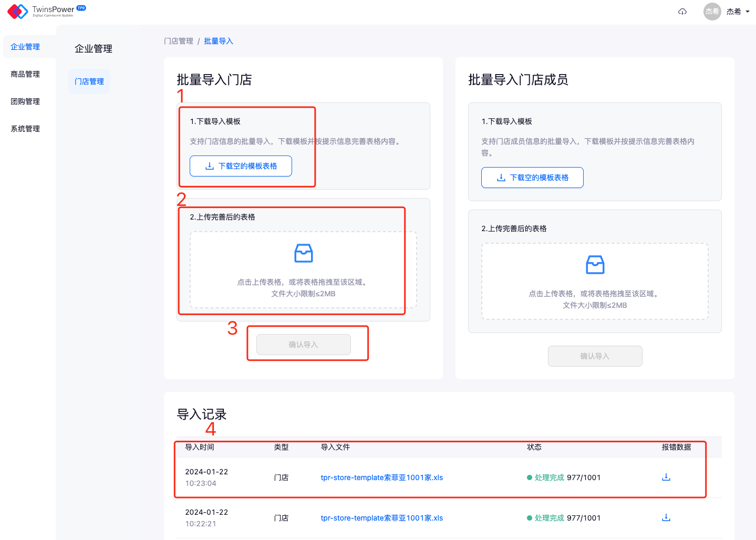Select the 门店管理 submenu item

[x=89, y=81]
